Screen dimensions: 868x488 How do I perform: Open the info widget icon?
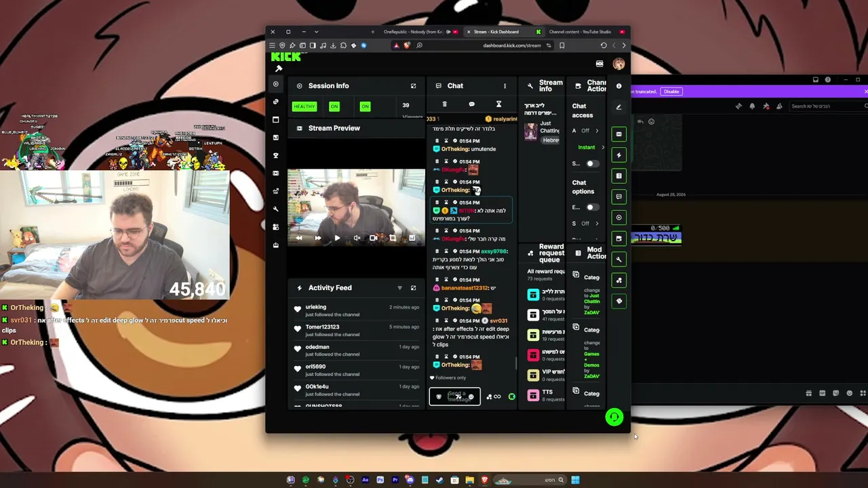point(618,86)
